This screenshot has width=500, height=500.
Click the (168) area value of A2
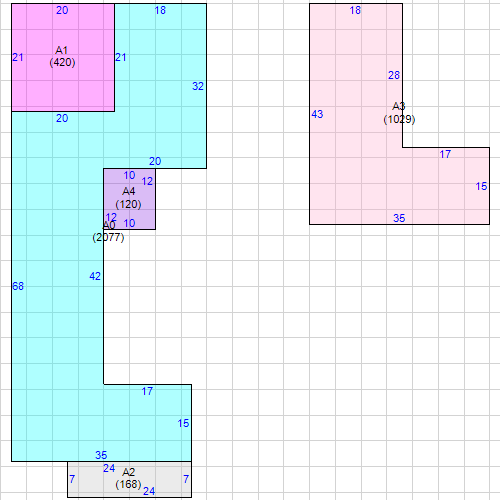[x=128, y=484]
